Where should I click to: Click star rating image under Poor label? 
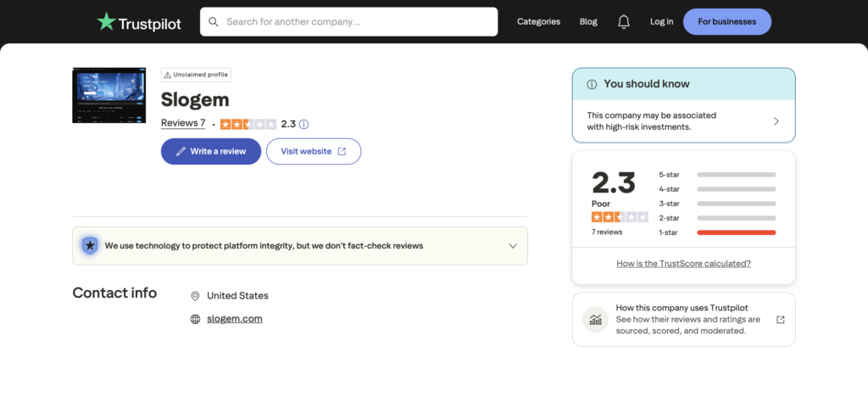tap(620, 217)
